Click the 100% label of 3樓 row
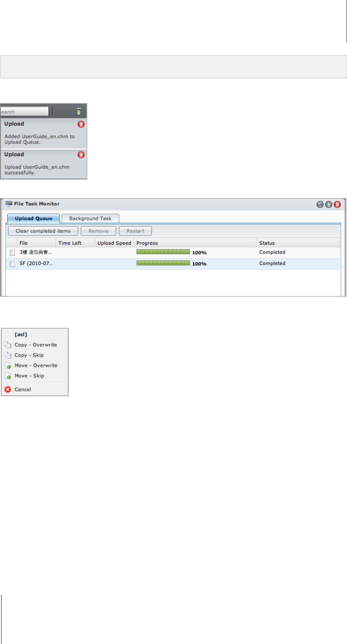The width and height of the screenshot is (347, 644). (x=199, y=253)
